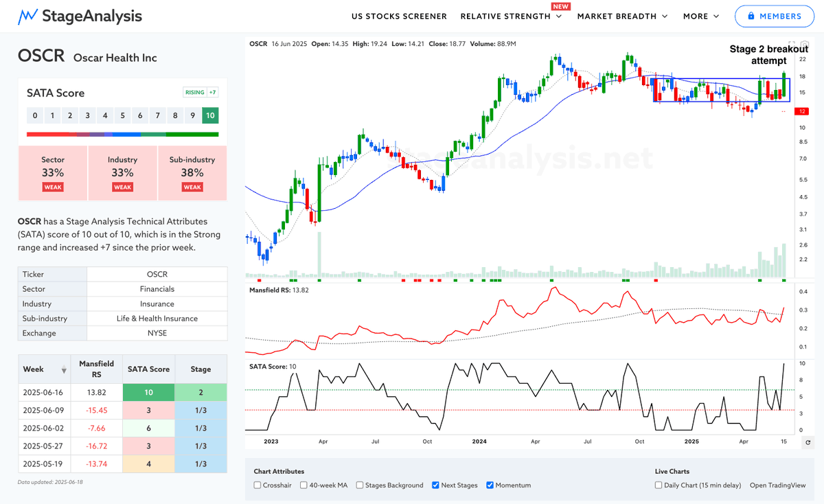Click the Mansfield RS: 13.82 chart label
This screenshot has height=504, width=824.
tap(279, 290)
